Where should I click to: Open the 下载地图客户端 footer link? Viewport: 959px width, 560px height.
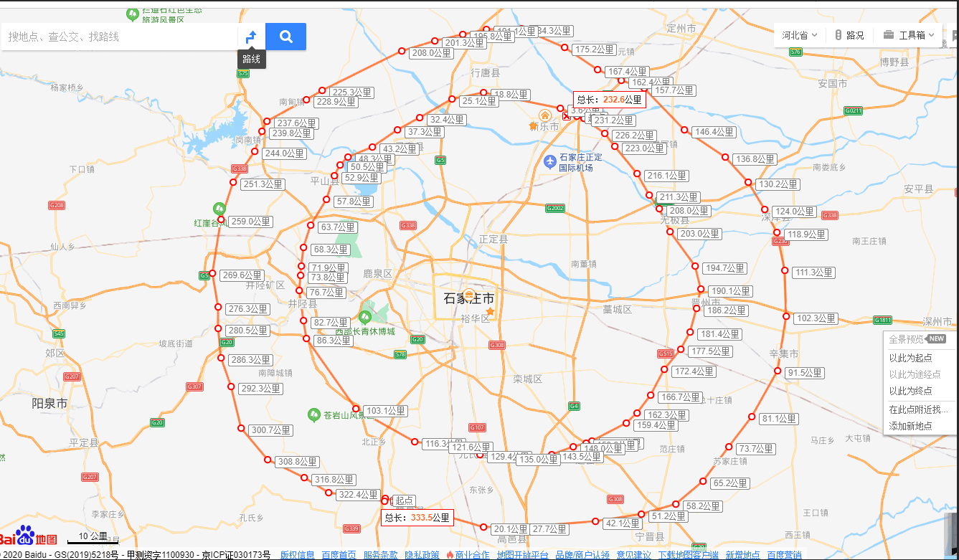tap(689, 555)
